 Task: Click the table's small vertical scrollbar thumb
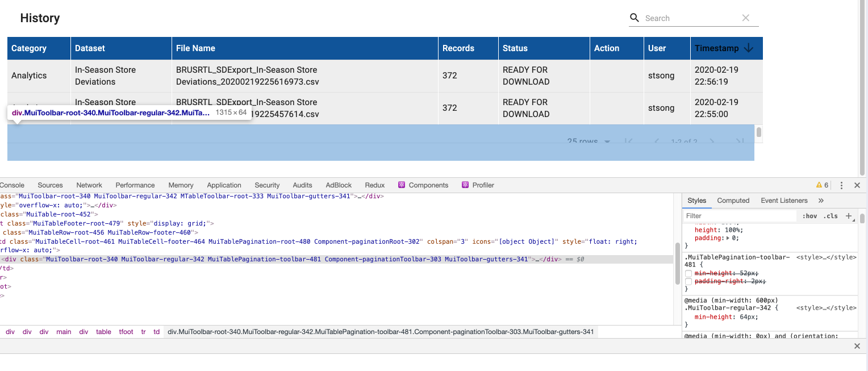[x=758, y=132]
